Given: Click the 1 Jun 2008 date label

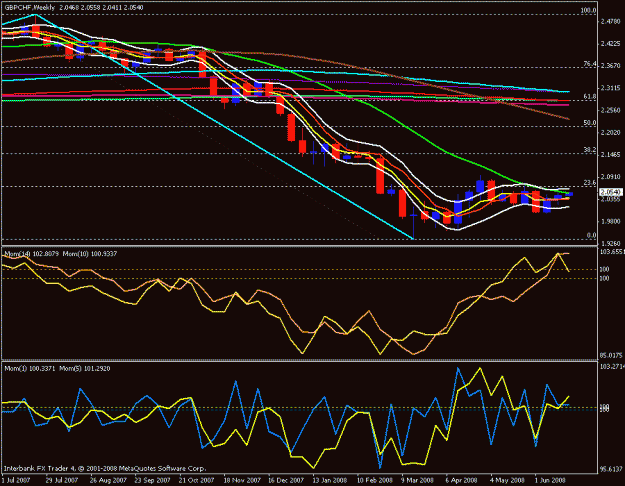Looking at the screenshot, I should point(550,480).
